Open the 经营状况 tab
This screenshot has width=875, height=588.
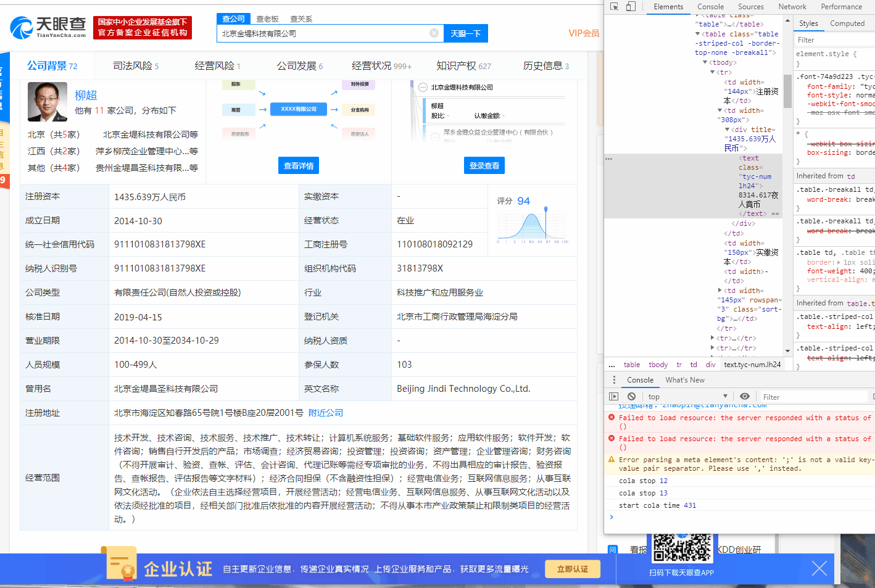click(x=381, y=65)
